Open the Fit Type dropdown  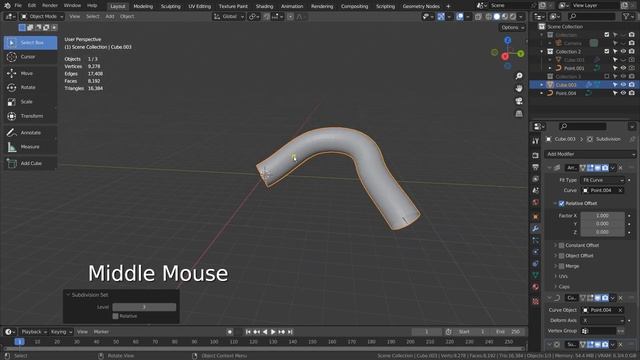602,180
